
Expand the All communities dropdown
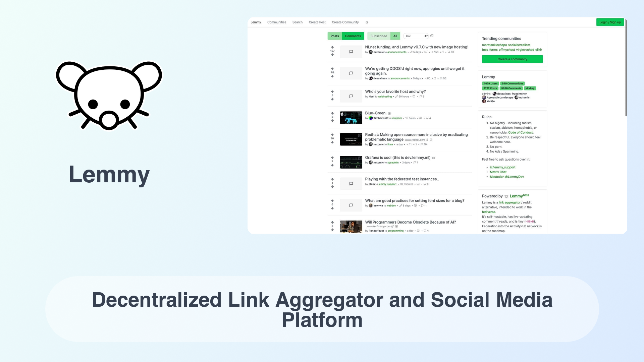click(x=394, y=36)
